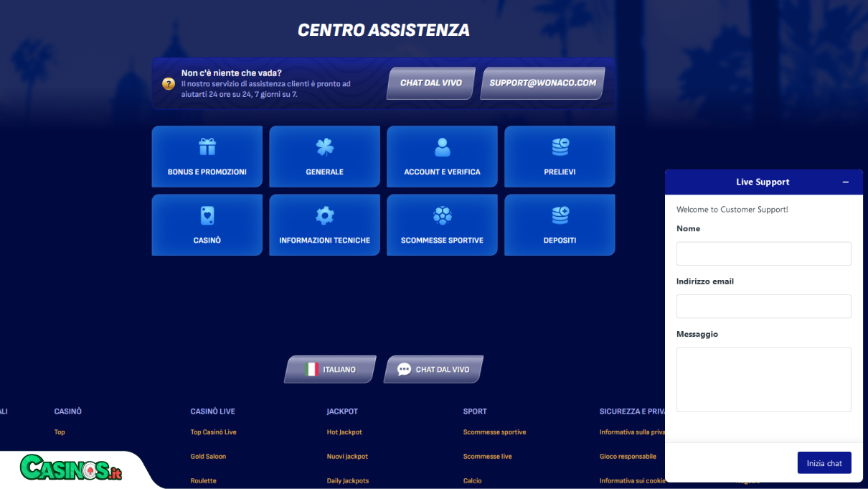Open the Daily Jackpots link
This screenshot has height=489, width=868.
click(x=347, y=481)
